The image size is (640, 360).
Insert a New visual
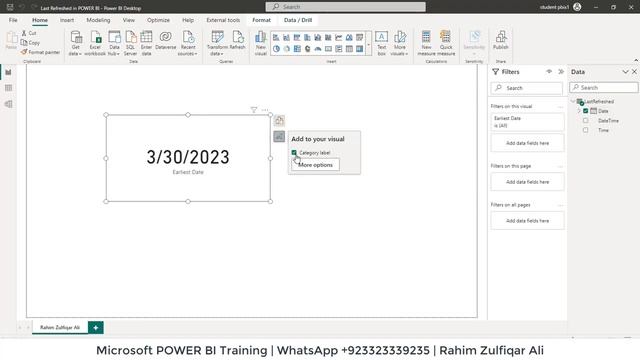pyautogui.click(x=260, y=43)
